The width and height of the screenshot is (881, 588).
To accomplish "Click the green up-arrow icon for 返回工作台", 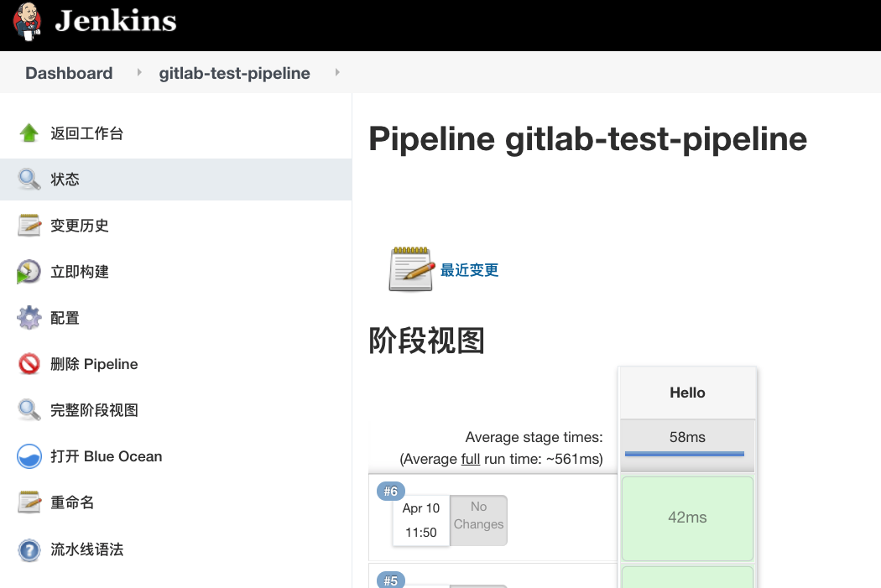I will tap(29, 133).
